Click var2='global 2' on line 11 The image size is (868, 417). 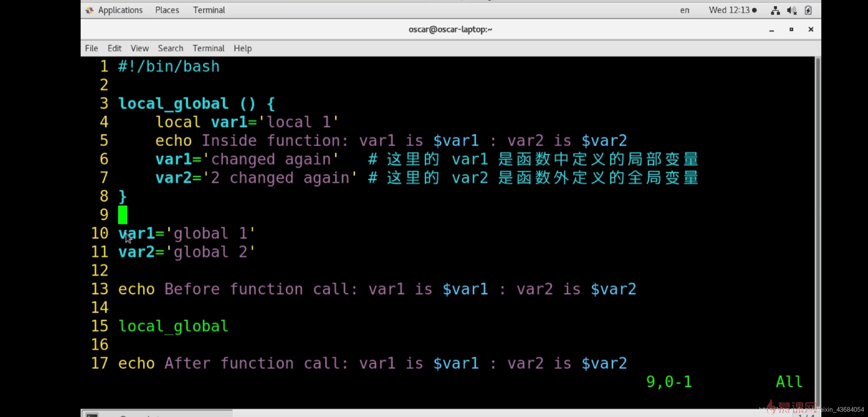[186, 252]
